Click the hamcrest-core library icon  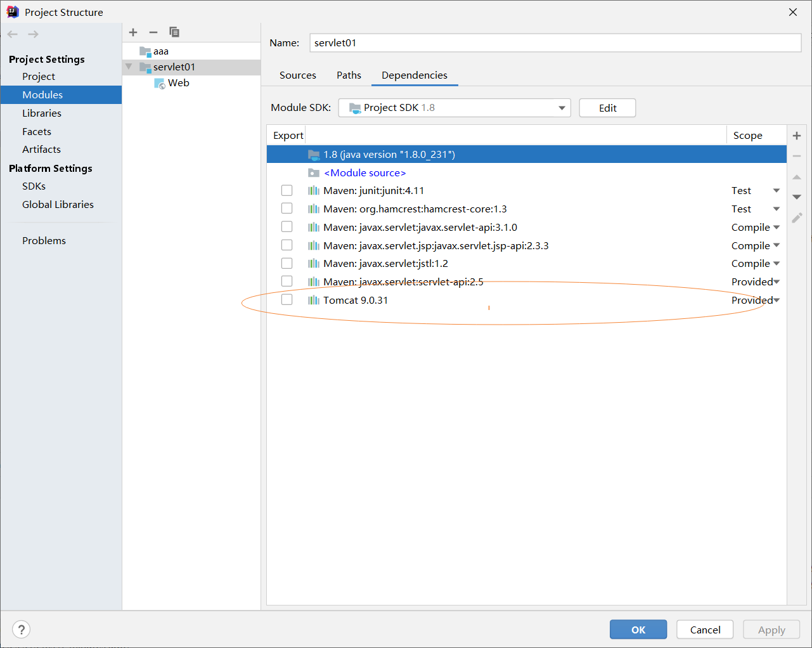[314, 209]
